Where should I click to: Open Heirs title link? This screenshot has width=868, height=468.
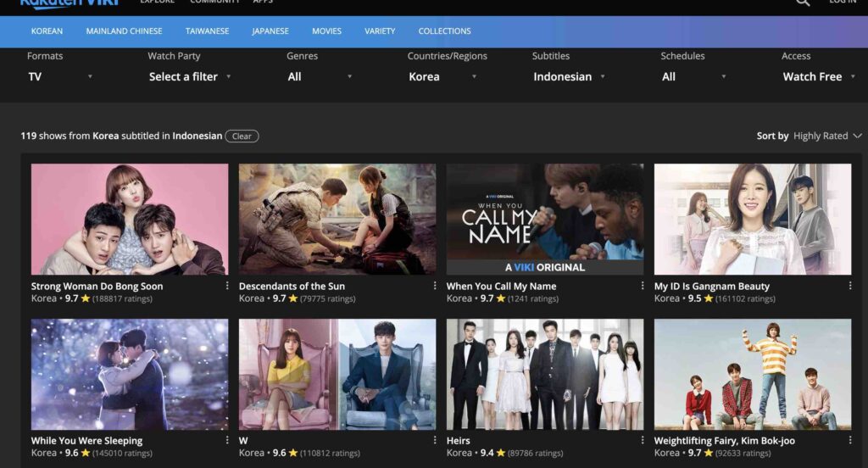point(459,441)
